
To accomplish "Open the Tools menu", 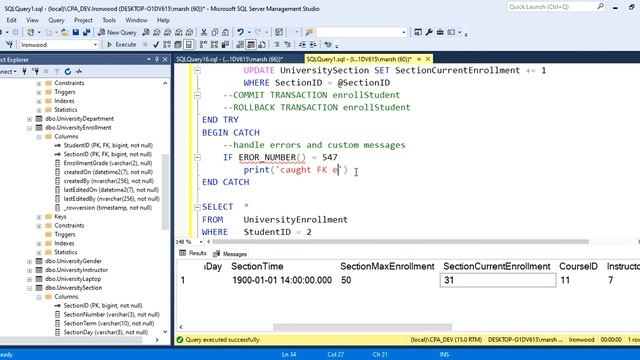I will 109,20.
